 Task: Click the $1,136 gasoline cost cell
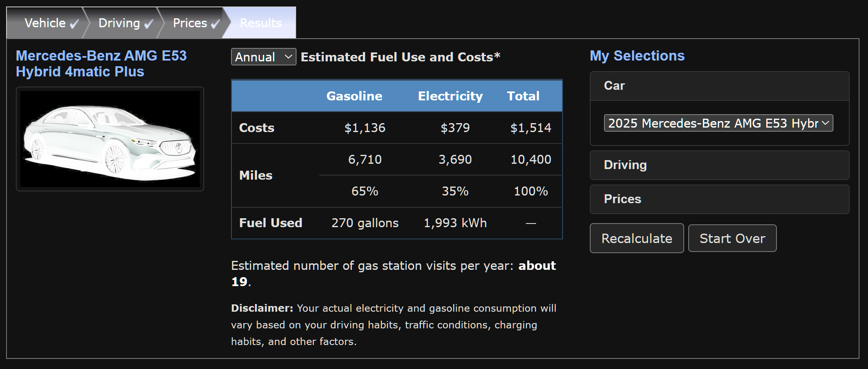365,128
